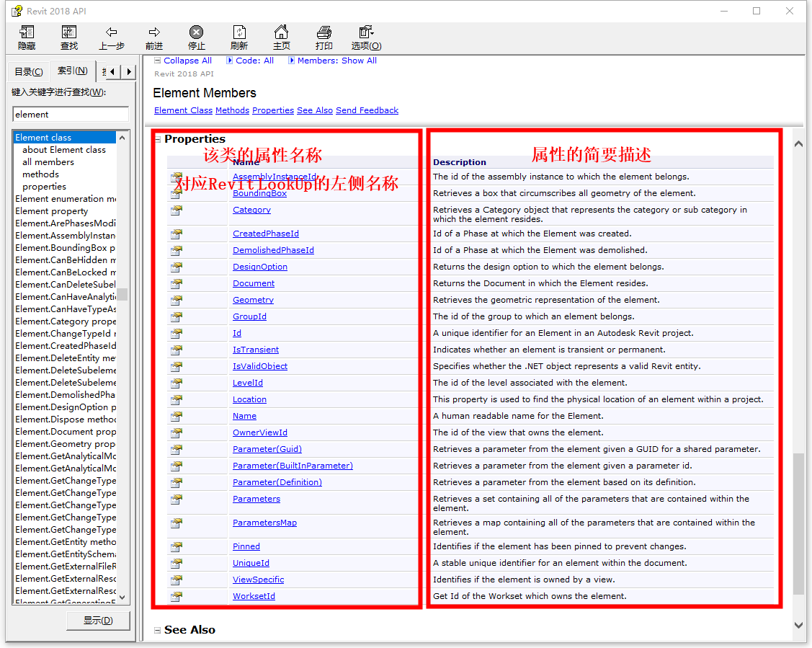The width and height of the screenshot is (812, 648).
Task: Select 'Element property' index entry
Action: pos(52,211)
